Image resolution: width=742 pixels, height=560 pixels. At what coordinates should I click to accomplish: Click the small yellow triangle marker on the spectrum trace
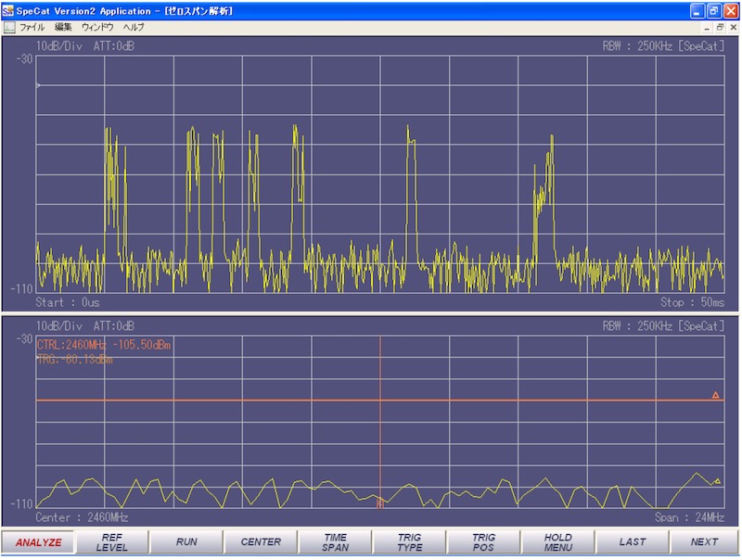coord(718,481)
